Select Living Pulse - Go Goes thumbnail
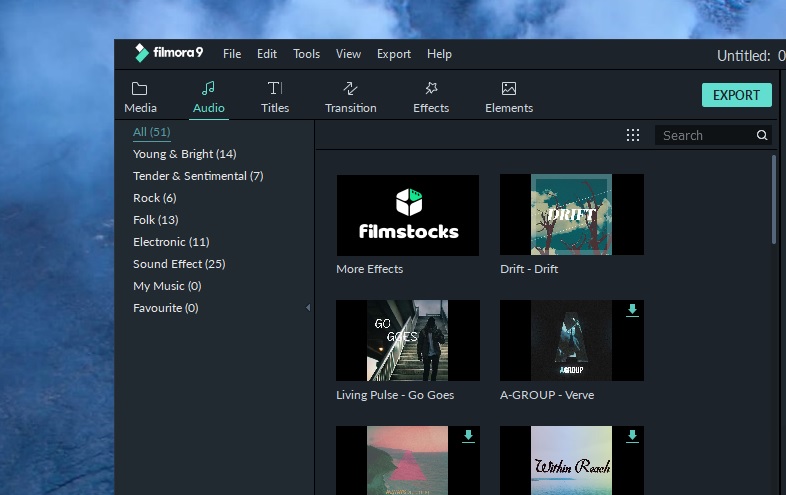The width and height of the screenshot is (786, 495). [x=408, y=341]
